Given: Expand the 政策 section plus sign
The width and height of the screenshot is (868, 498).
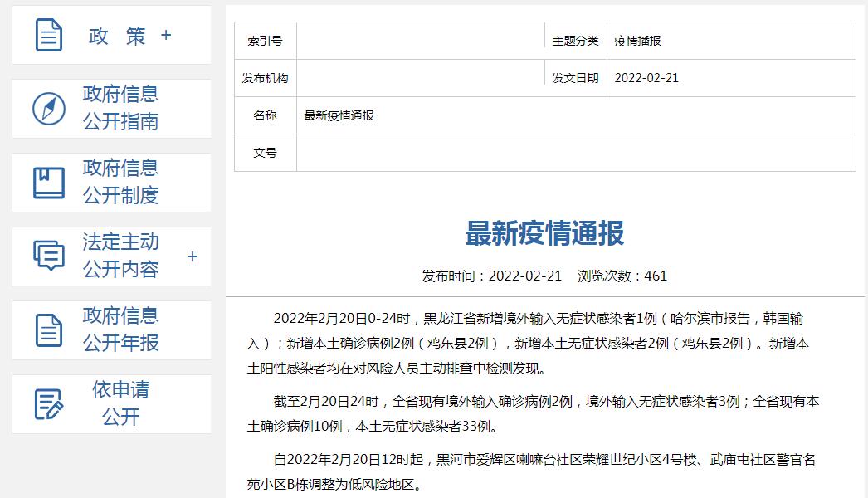Looking at the screenshot, I should [x=166, y=35].
